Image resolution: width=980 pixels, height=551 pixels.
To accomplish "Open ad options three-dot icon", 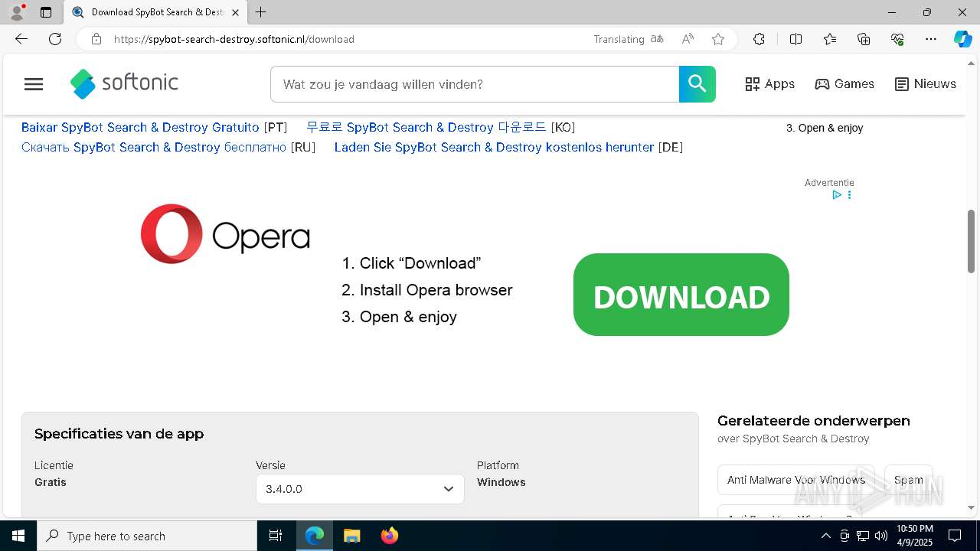I will pyautogui.click(x=849, y=195).
